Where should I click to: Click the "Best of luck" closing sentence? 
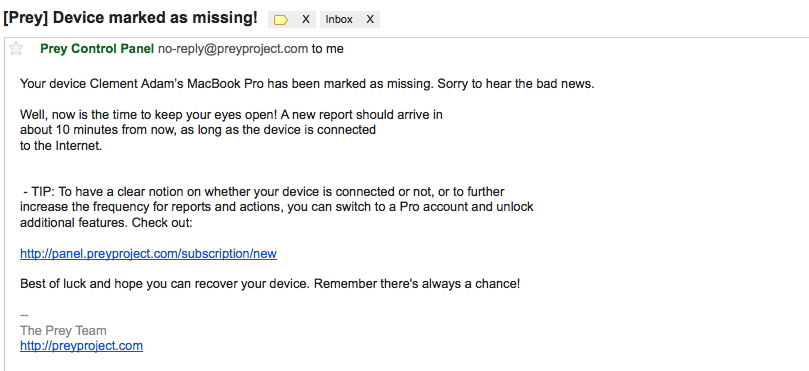pos(270,284)
